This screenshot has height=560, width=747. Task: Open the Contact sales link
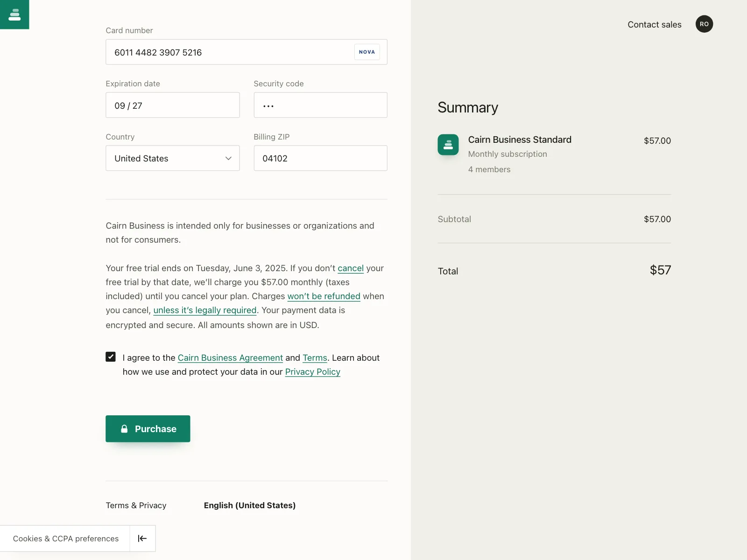655,25
